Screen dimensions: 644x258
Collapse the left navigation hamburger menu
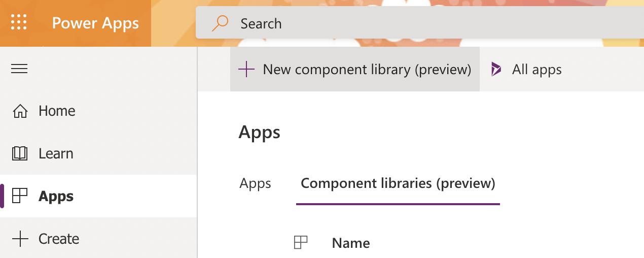(x=19, y=69)
